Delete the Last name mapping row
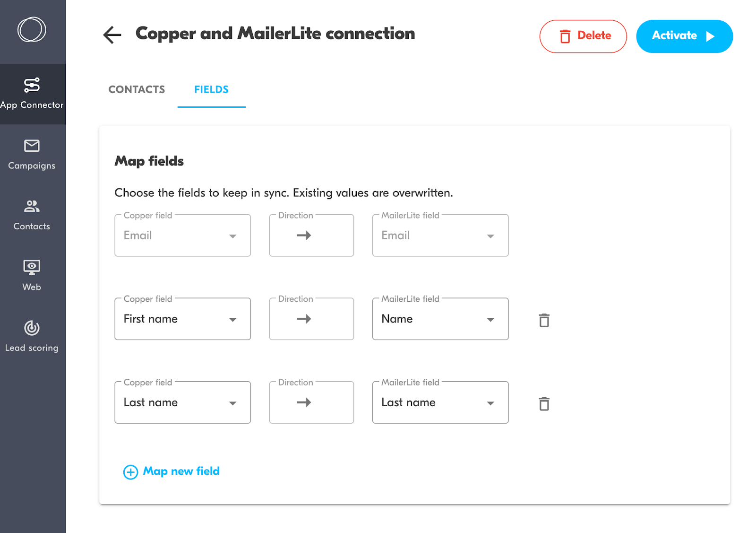 (544, 404)
